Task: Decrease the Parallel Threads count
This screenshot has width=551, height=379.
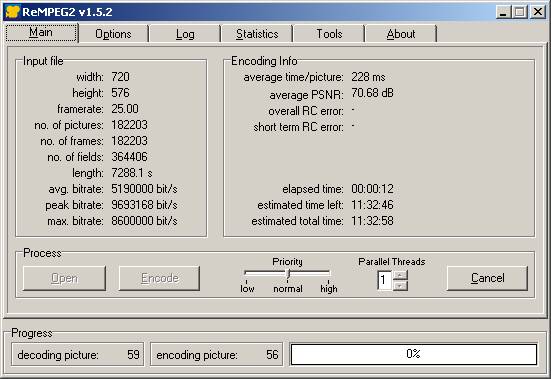Action: [400, 285]
